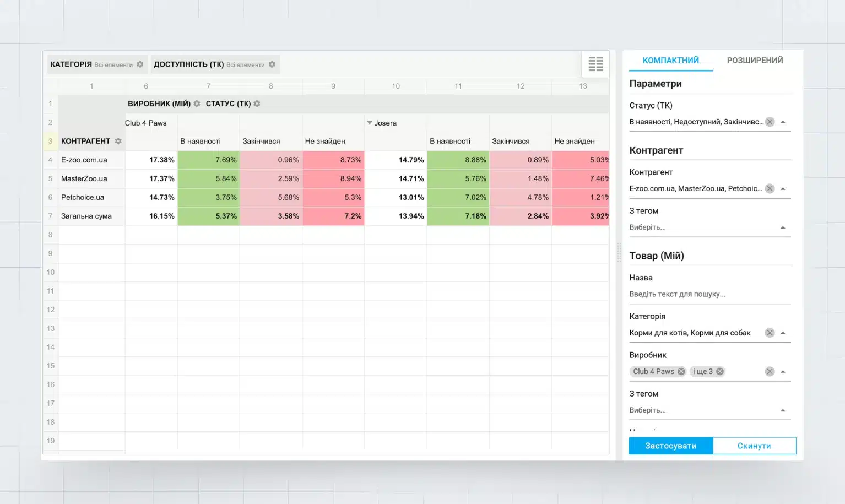Collapse the Josera column group
The height and width of the screenshot is (504, 845).
(370, 123)
